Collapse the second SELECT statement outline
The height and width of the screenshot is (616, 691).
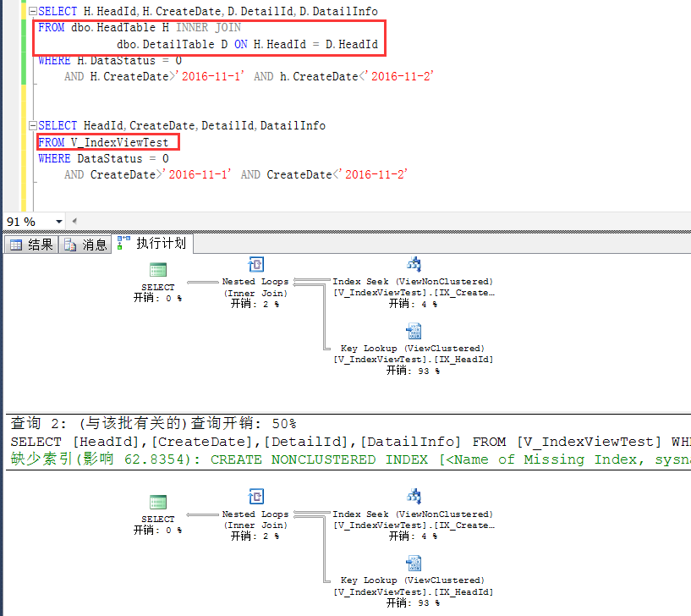pyautogui.click(x=33, y=126)
